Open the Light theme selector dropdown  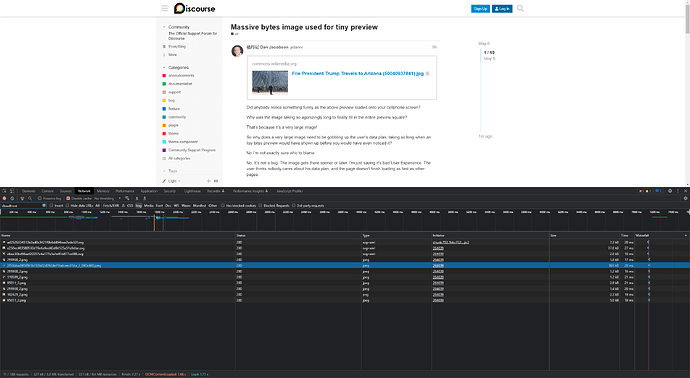point(171,181)
